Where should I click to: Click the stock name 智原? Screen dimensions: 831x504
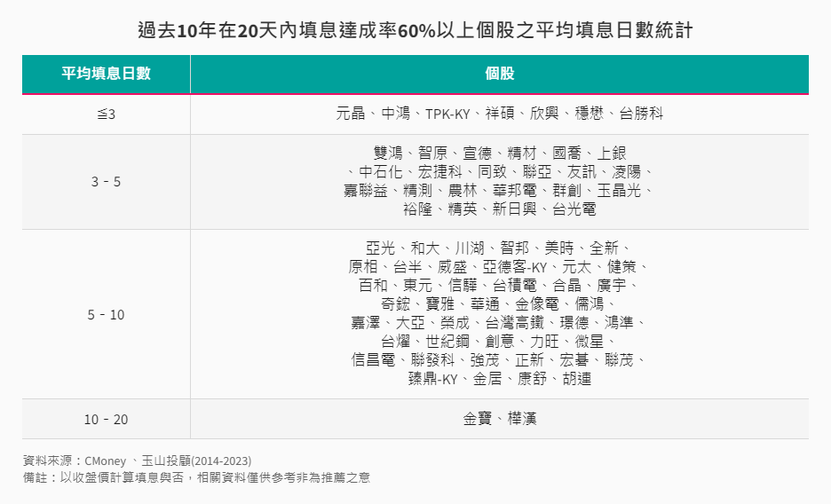pos(432,153)
